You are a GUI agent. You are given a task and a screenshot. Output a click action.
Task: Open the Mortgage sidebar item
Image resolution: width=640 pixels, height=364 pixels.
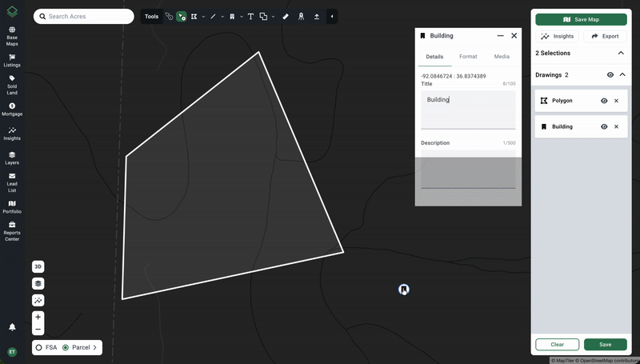[12, 109]
